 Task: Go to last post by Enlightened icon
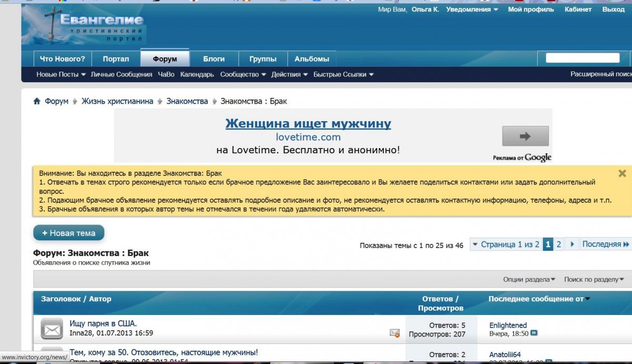[x=534, y=333]
